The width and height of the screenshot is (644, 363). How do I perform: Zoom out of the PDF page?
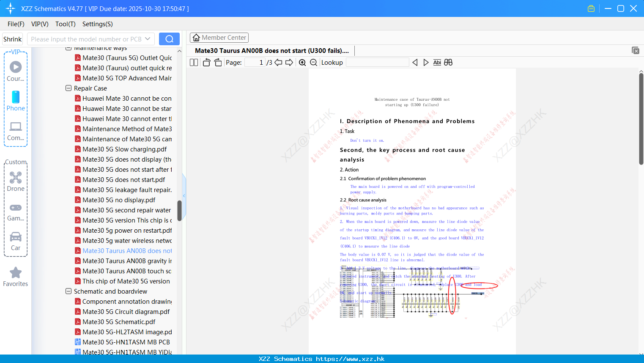point(313,63)
